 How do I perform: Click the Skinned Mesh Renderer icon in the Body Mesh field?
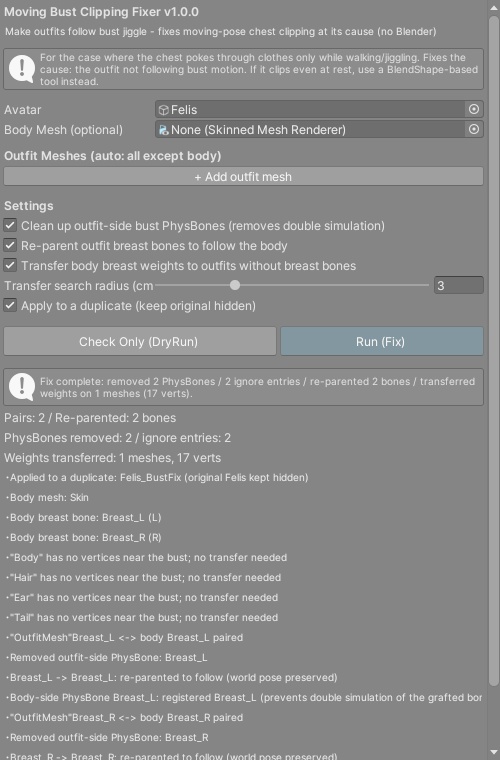point(164,130)
